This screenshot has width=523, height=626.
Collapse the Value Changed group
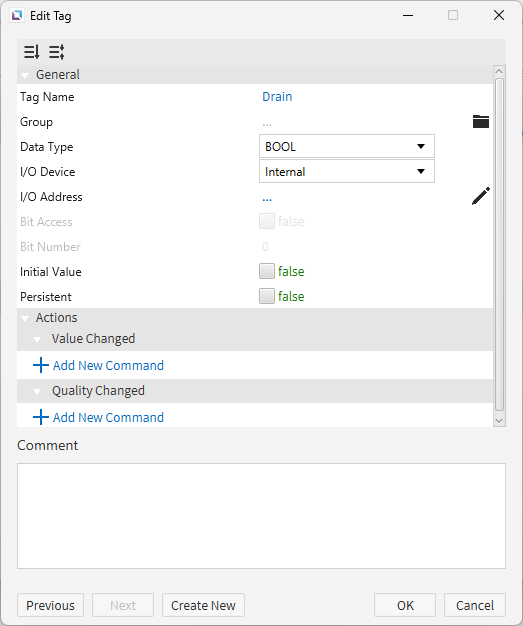(37, 339)
